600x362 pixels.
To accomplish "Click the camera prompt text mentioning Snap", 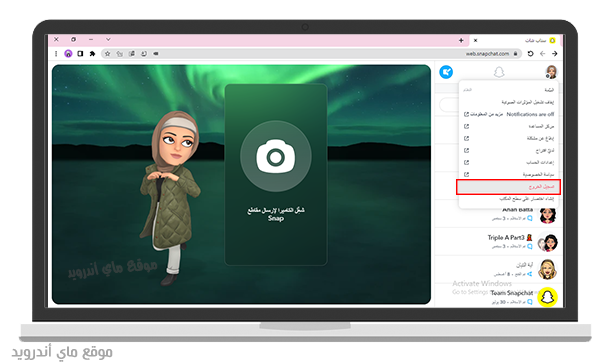I will point(276,214).
